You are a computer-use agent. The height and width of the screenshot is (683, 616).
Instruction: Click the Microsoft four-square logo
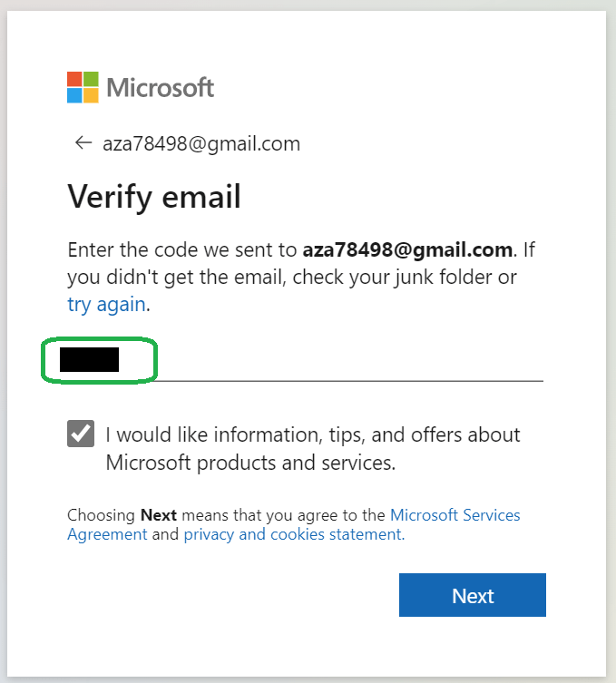[83, 87]
